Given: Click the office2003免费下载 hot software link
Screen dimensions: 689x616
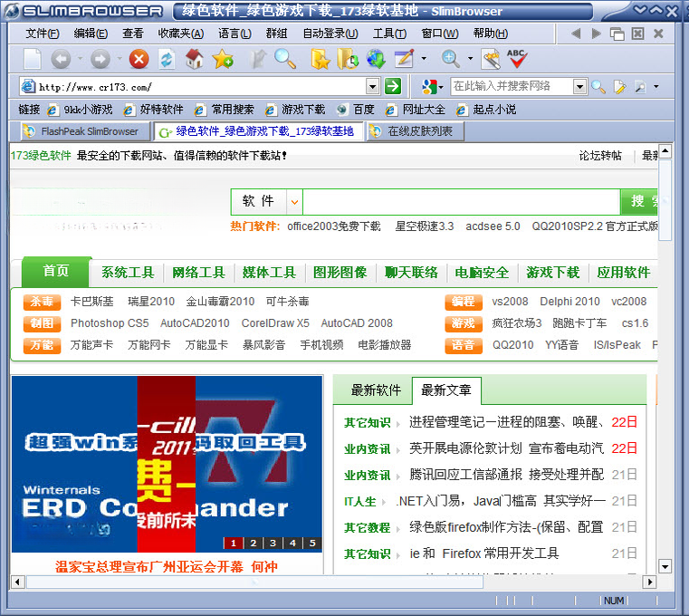Looking at the screenshot, I should click(334, 226).
